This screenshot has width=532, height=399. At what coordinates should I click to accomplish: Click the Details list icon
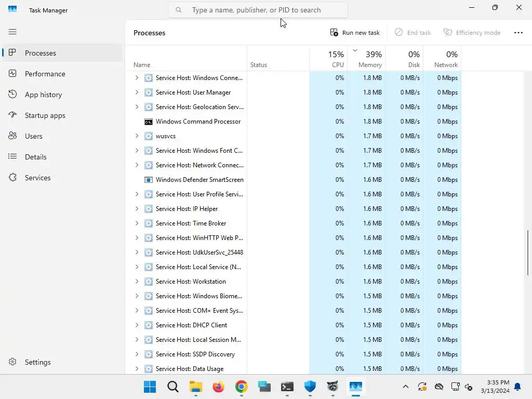click(x=12, y=156)
